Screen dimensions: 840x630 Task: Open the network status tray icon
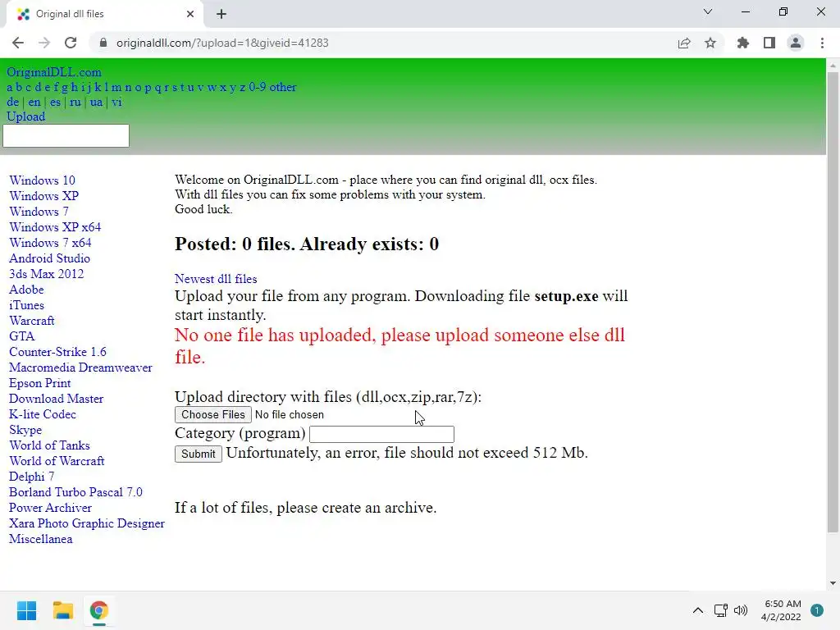pos(720,610)
